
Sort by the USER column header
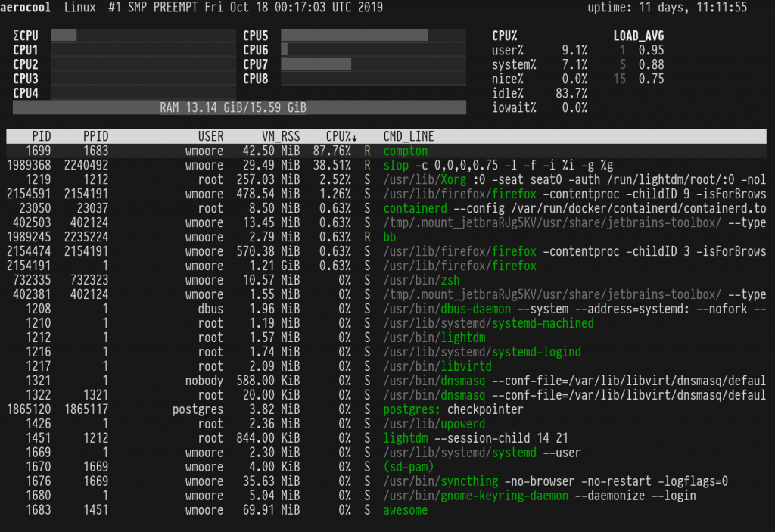tap(210, 136)
